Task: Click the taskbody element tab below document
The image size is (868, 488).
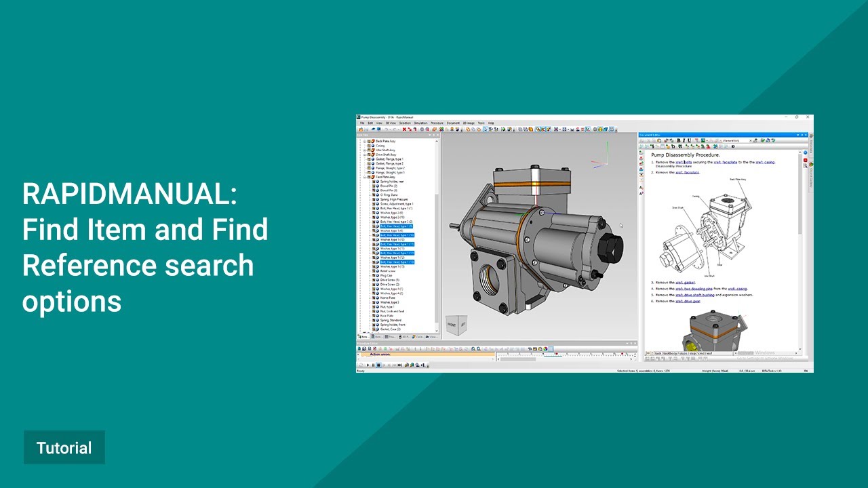Action: [x=671, y=353]
